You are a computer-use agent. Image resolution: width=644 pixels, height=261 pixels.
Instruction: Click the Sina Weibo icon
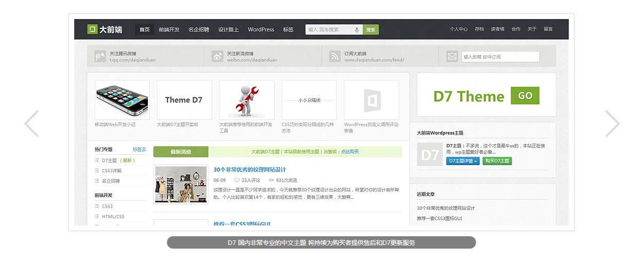tap(217, 56)
